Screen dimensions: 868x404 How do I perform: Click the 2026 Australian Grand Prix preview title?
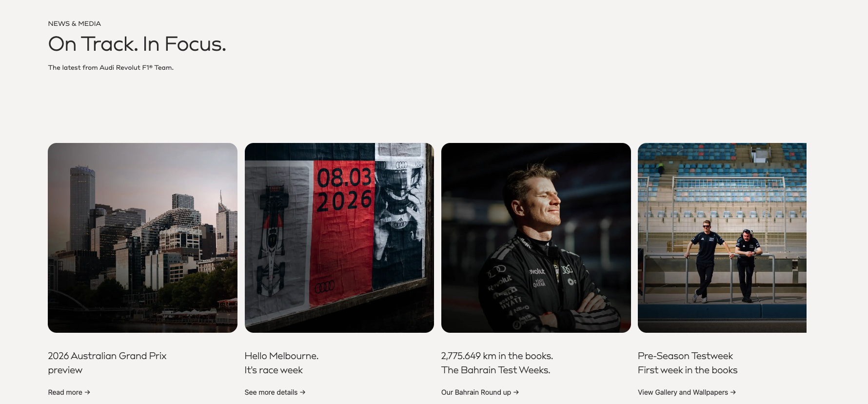pos(107,363)
